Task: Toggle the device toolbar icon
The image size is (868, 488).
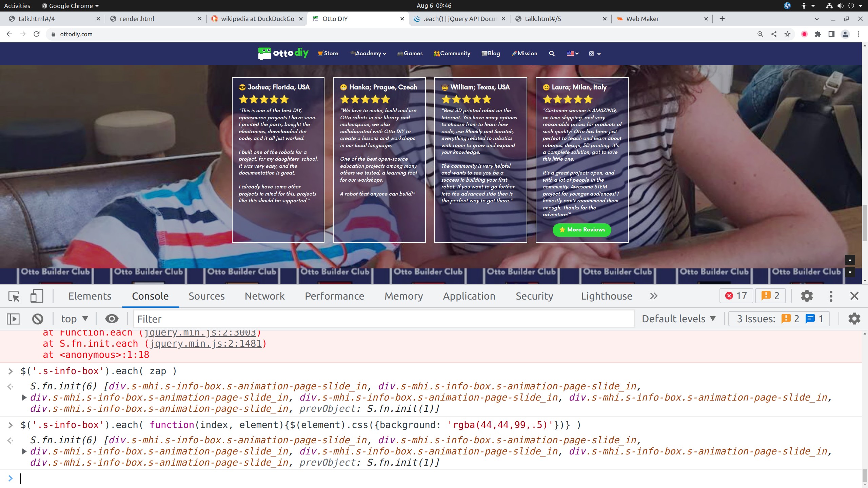Action: pos(37,296)
